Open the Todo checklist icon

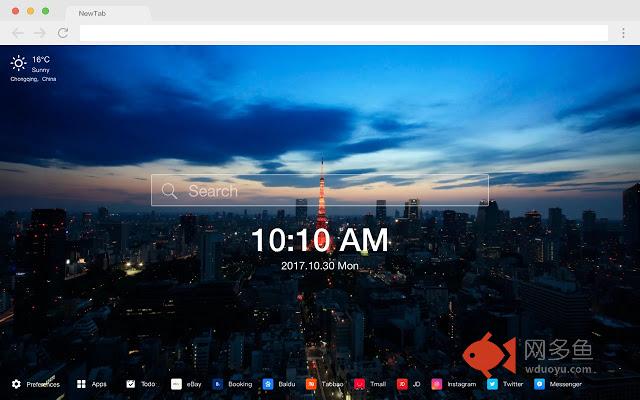click(131, 384)
